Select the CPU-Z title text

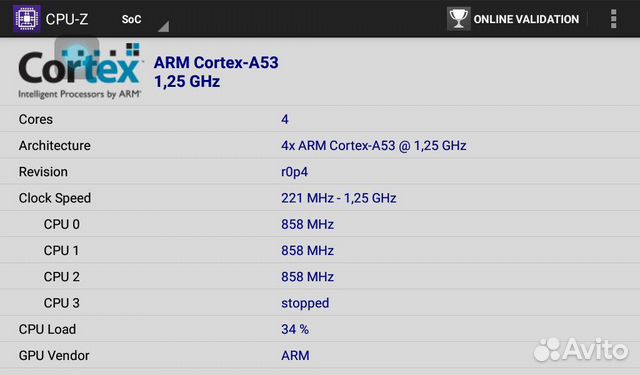coord(67,19)
